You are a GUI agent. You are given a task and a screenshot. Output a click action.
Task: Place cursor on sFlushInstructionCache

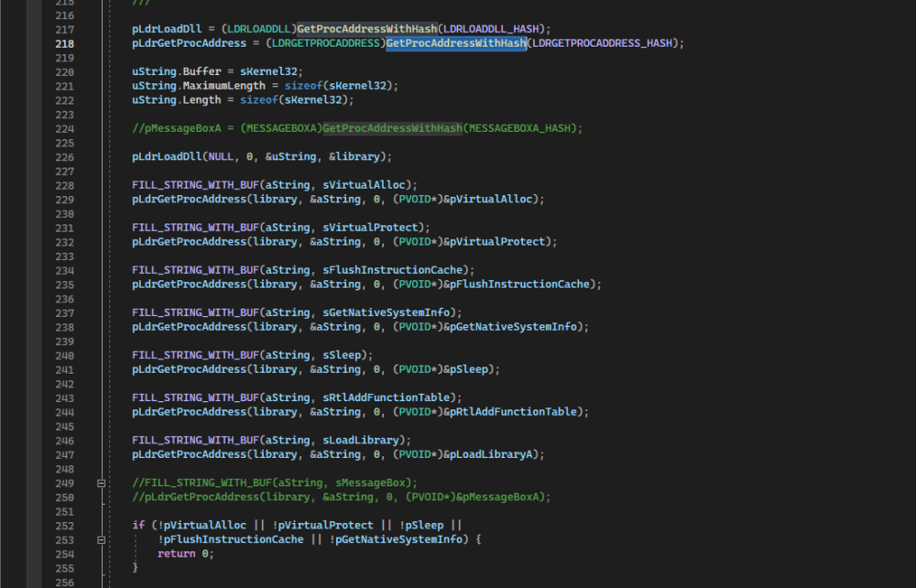(392, 270)
